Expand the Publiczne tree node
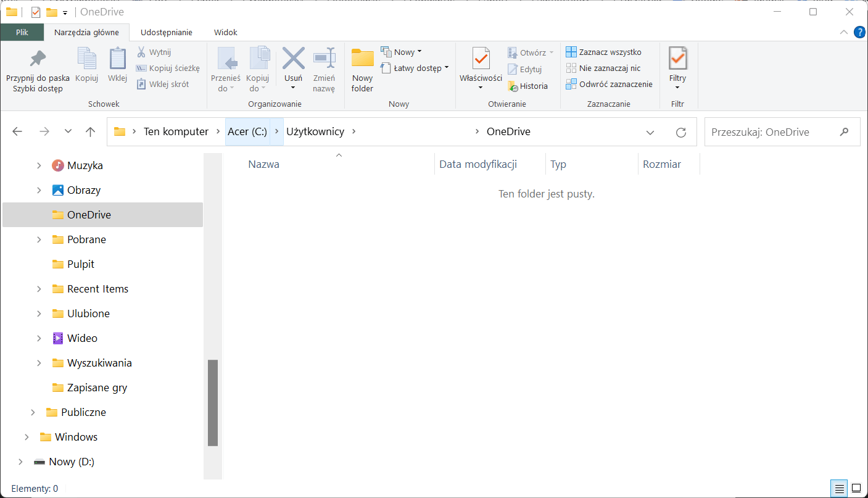The image size is (868, 498). coord(33,412)
